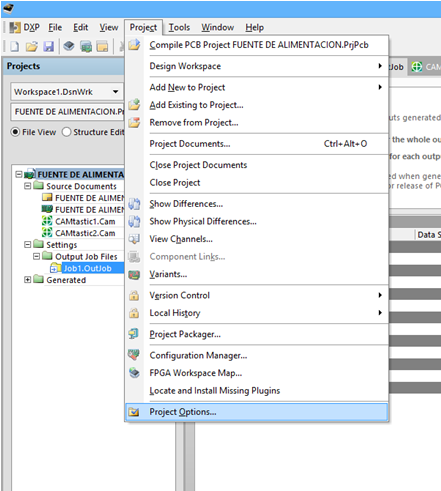This screenshot has width=441, height=491.
Task: Click the Project Options icon
Action: [x=134, y=412]
